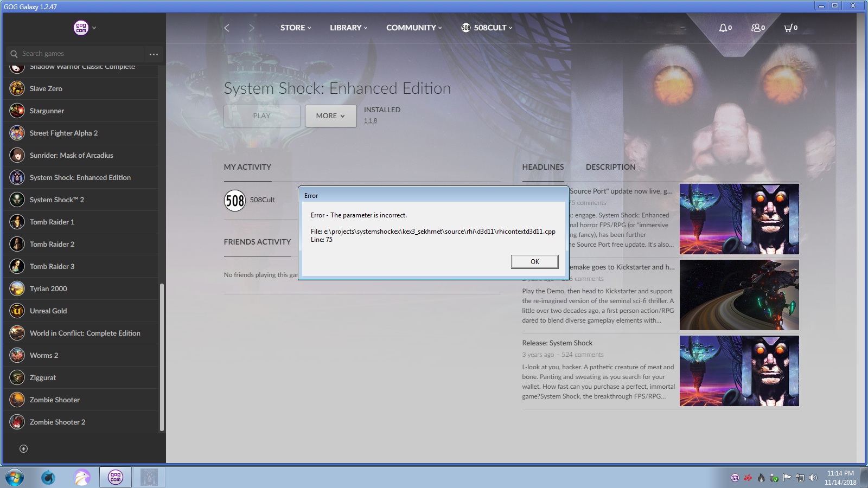The image size is (868, 488).
Task: Open 508Cult profile name link
Action: point(263,200)
